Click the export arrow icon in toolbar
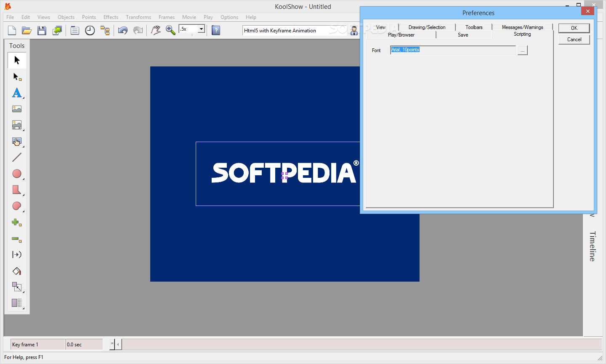This screenshot has height=364, width=606. [x=57, y=30]
